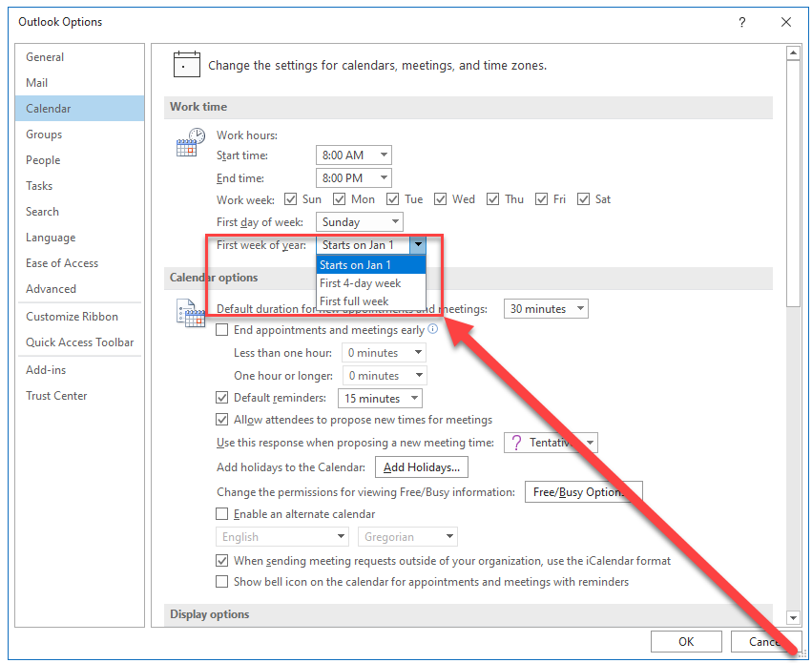The width and height of the screenshot is (812, 663).
Task: Click the Add Holidays button
Action: [422, 467]
